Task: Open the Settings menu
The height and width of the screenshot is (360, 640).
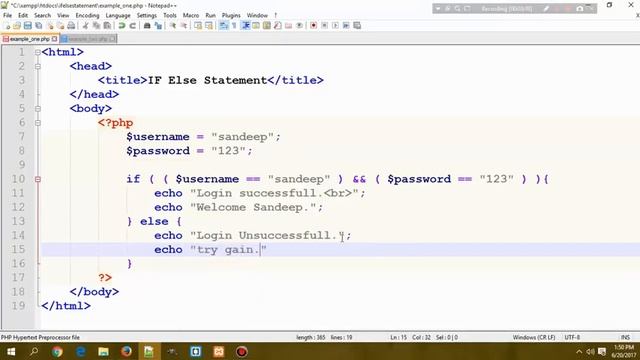Action: point(147,16)
